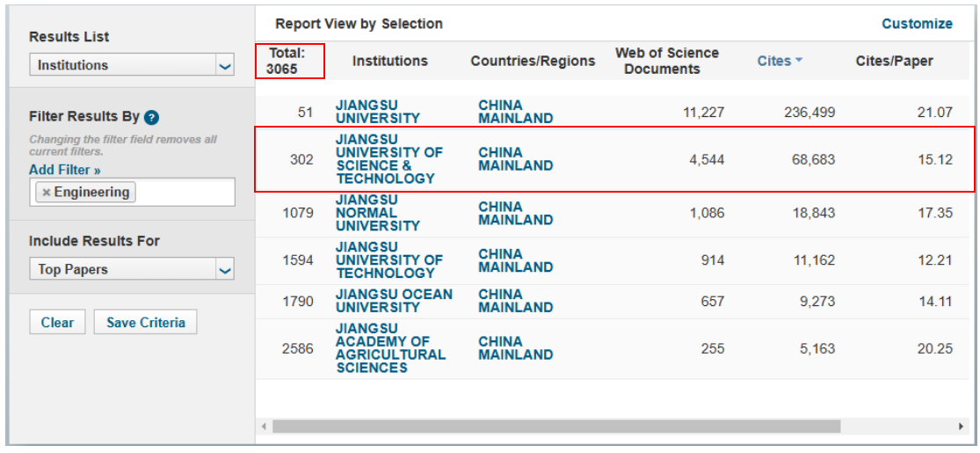
Task: Click the 914 documents value
Action: click(x=711, y=261)
